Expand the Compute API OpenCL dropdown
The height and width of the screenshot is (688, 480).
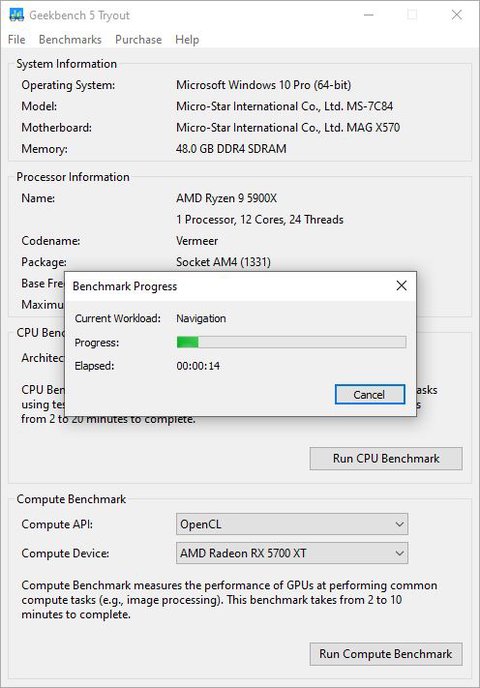[292, 524]
